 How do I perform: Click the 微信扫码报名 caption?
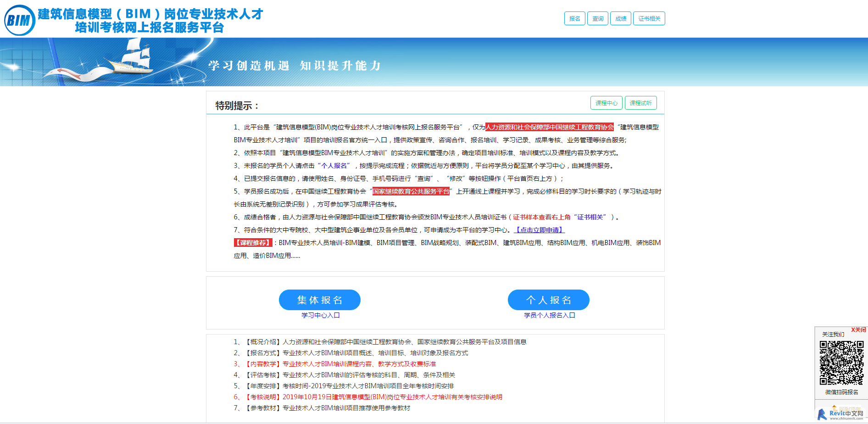[x=841, y=392]
